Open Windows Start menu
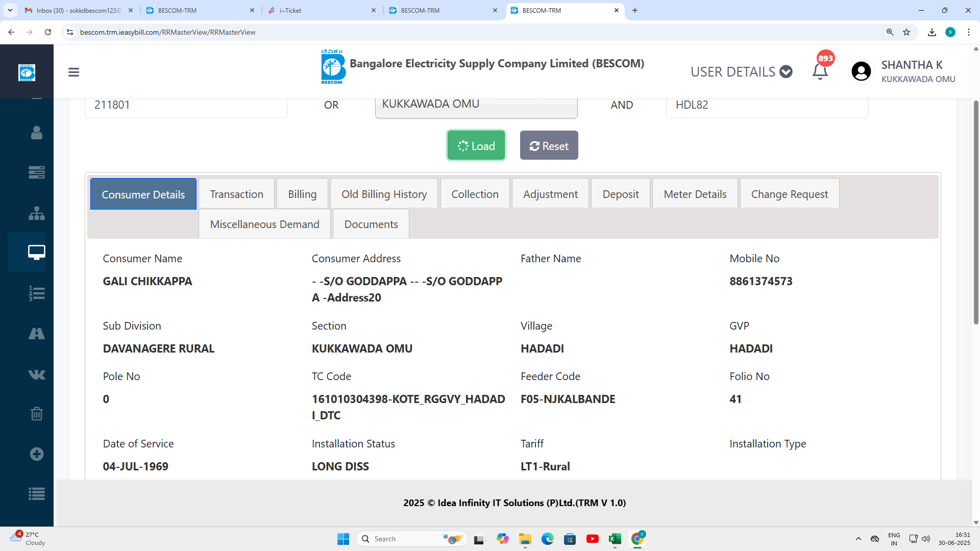Image resolution: width=980 pixels, height=551 pixels. point(343,539)
